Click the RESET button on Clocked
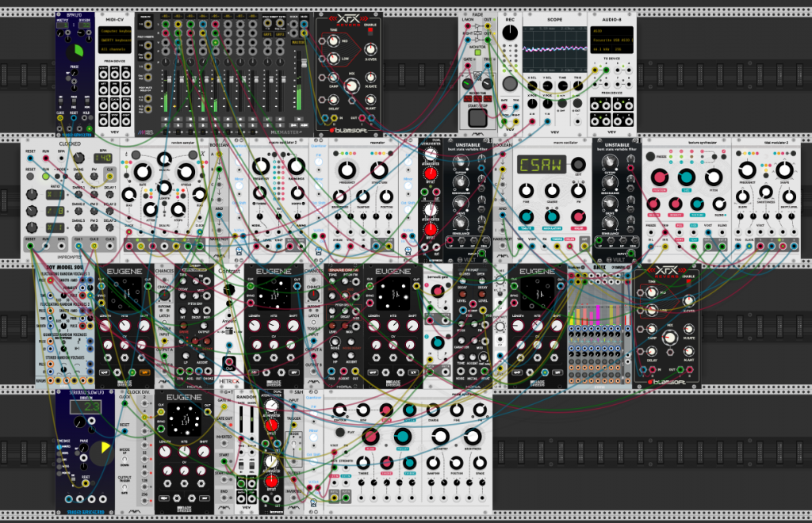Image resolution: width=812 pixels, height=523 pixels. coord(31,177)
